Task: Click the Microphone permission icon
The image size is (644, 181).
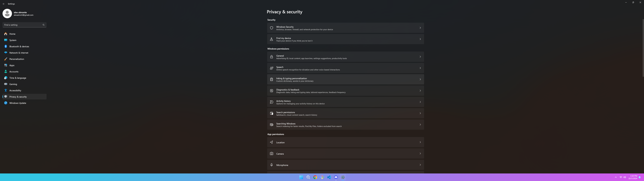Action: 271,165
